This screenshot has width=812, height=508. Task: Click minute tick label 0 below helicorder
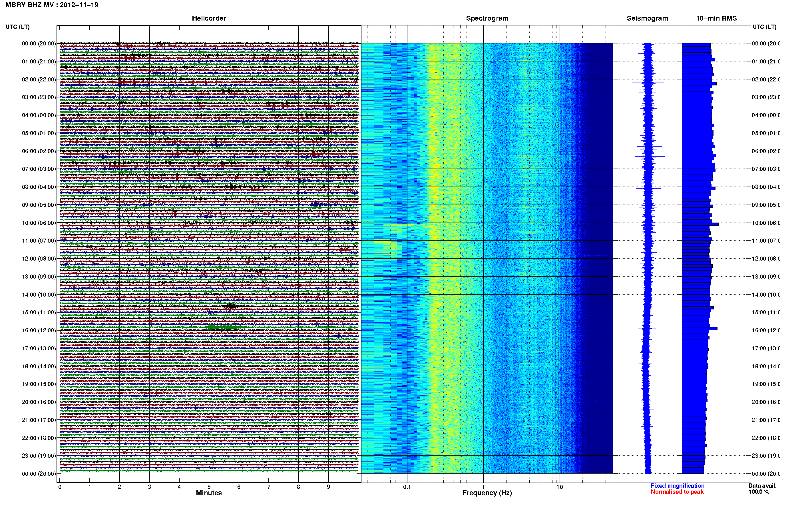coord(60,487)
